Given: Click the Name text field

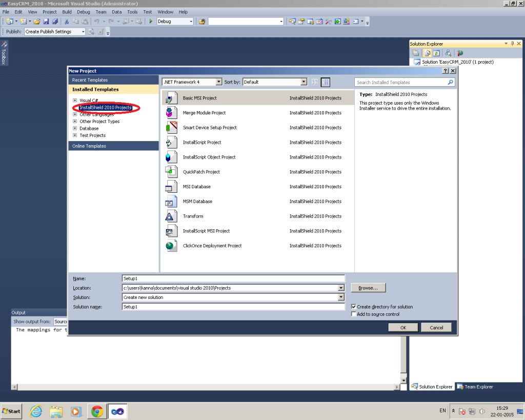Looking at the screenshot, I should (x=233, y=278).
